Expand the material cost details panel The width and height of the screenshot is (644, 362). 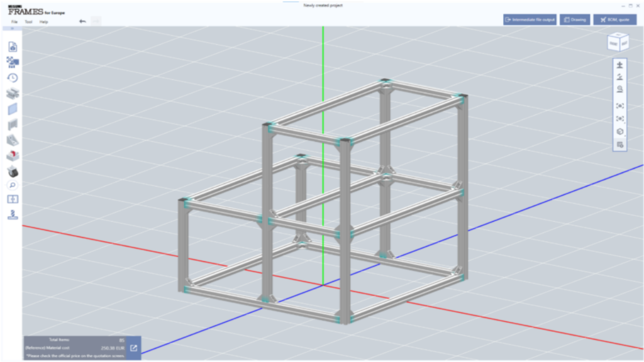tap(134, 348)
